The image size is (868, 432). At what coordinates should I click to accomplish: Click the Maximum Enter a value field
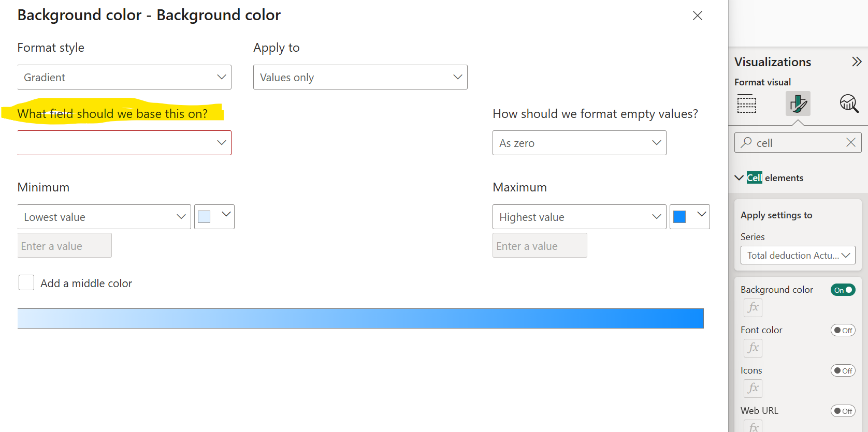coord(540,245)
